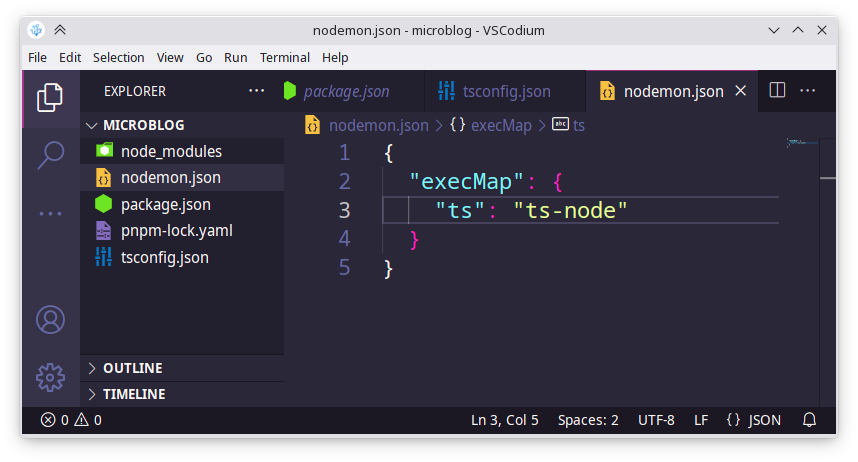Change end of line sequence LF

pos(701,420)
